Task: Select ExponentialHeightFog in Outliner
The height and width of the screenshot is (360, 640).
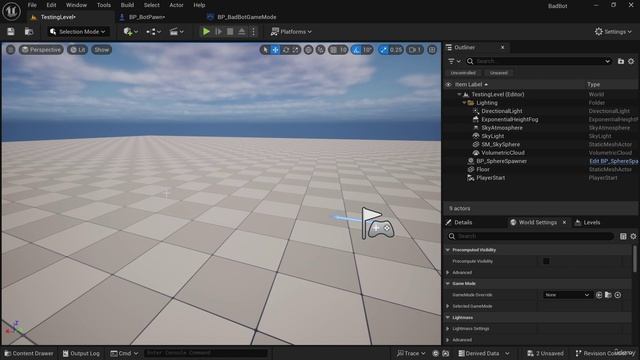Action: coord(509,120)
